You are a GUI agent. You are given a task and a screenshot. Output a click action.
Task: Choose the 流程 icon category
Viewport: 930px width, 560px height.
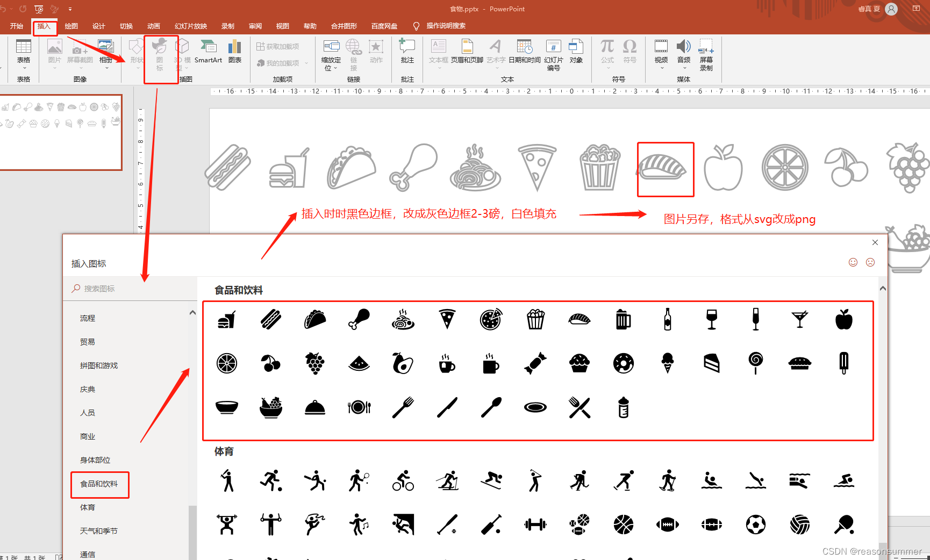pos(88,318)
